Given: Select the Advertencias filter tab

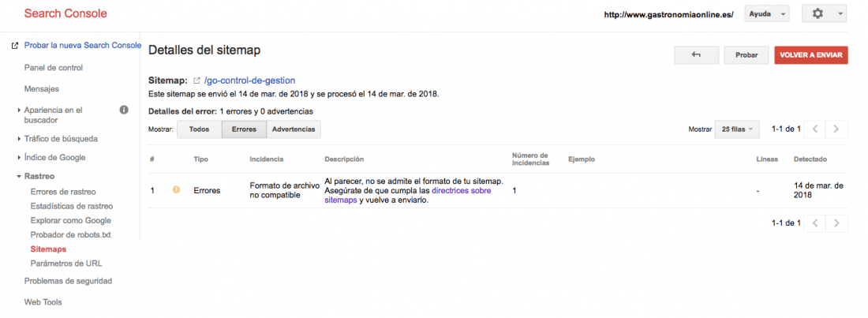Looking at the screenshot, I should [294, 129].
